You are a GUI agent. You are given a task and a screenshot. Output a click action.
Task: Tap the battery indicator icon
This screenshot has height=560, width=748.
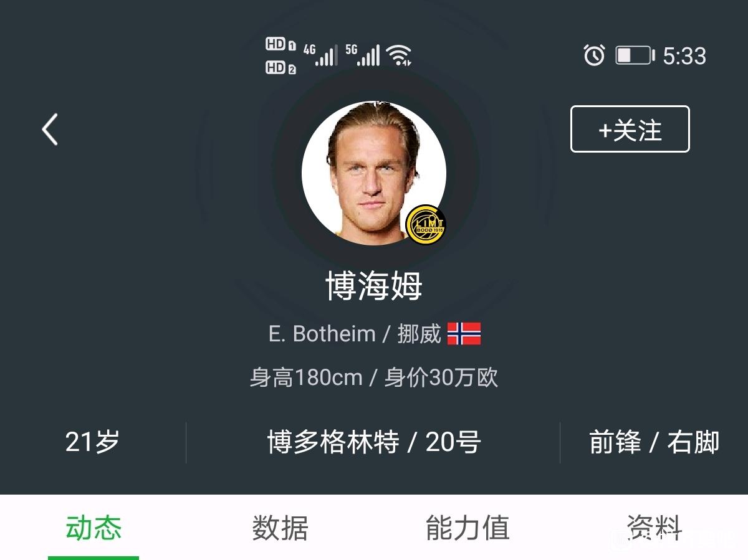(x=635, y=55)
